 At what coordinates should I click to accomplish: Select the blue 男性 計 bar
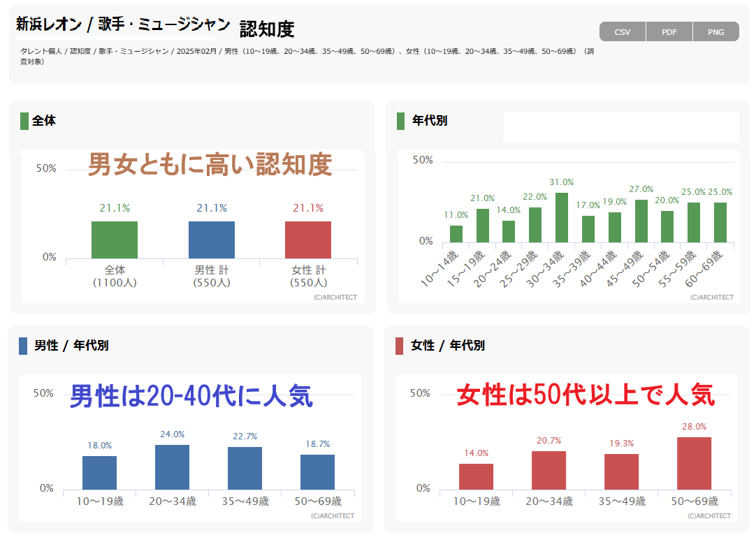pos(212,240)
